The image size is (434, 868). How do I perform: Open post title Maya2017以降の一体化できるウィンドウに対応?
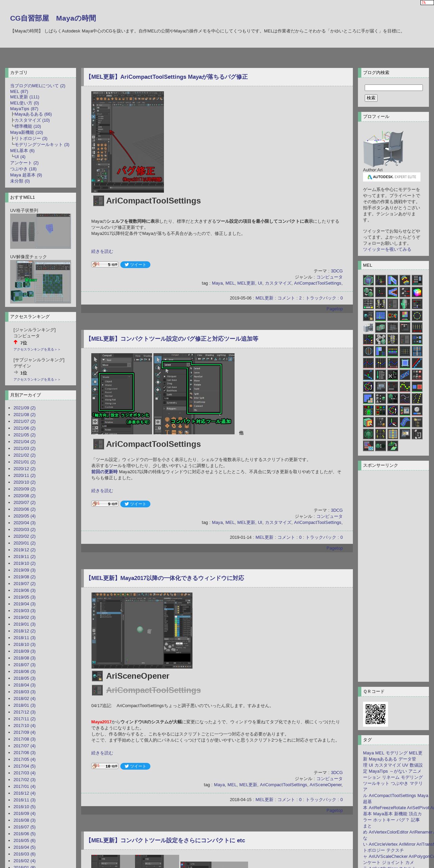[x=165, y=578]
